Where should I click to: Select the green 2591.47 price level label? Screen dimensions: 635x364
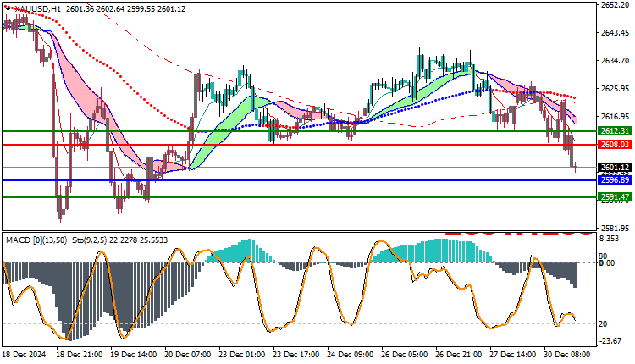[x=615, y=197]
